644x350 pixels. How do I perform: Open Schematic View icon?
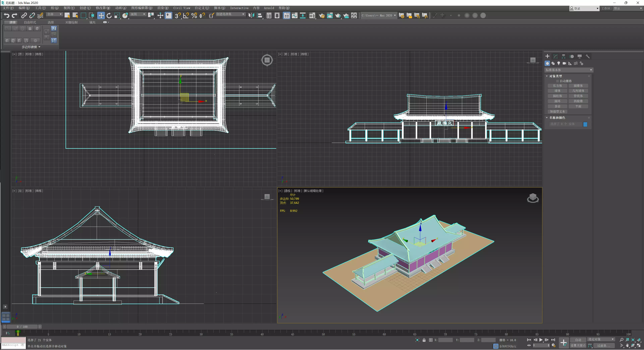(x=303, y=15)
